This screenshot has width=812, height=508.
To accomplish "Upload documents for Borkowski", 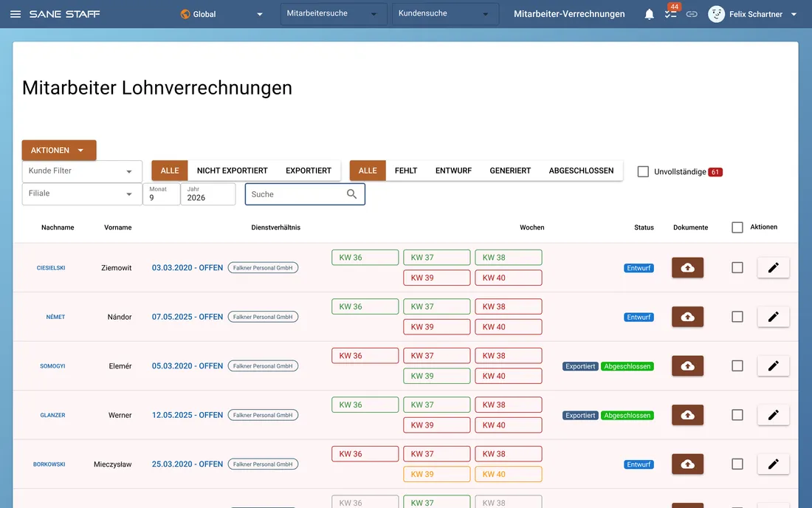I will click(688, 464).
